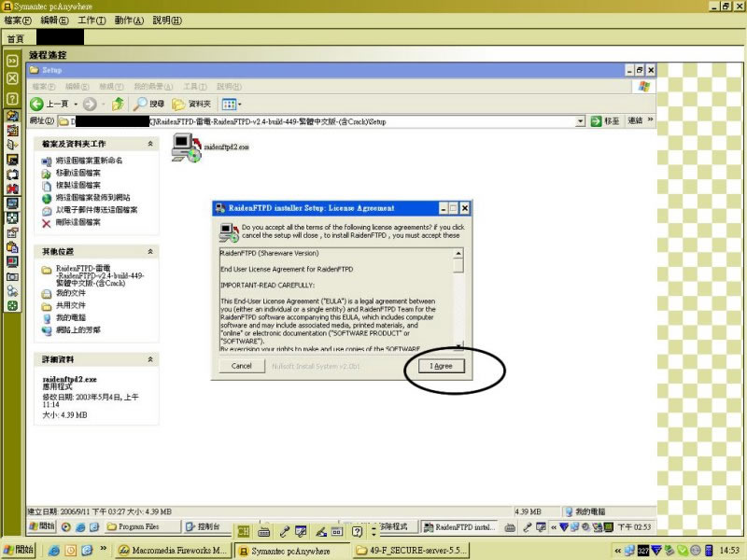Viewport: 747px width, 560px height.
Task: Expand the address bar dropdown list
Action: (580, 121)
